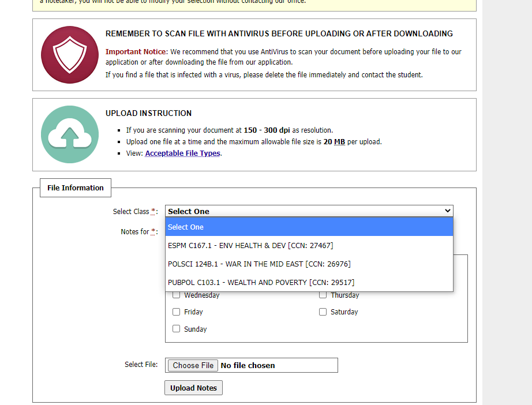Click the antivirus scan reminder heading

279,33
